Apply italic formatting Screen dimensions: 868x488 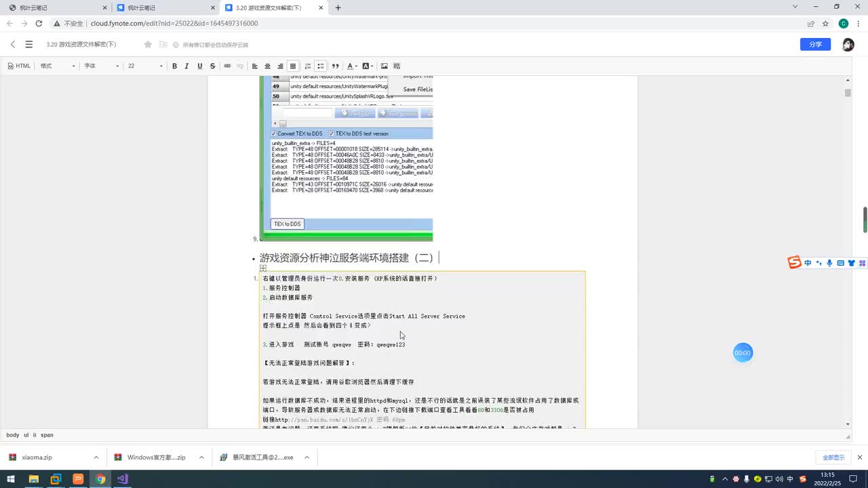187,66
